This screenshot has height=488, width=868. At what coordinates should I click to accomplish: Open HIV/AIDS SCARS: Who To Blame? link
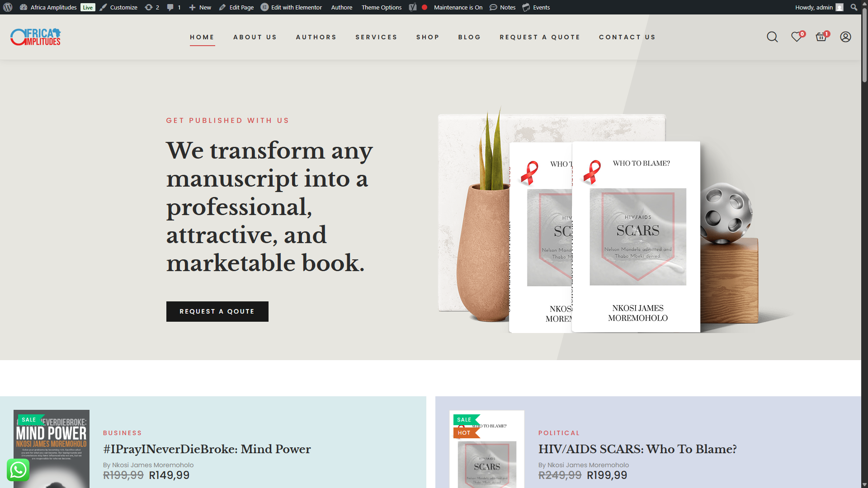tap(637, 449)
